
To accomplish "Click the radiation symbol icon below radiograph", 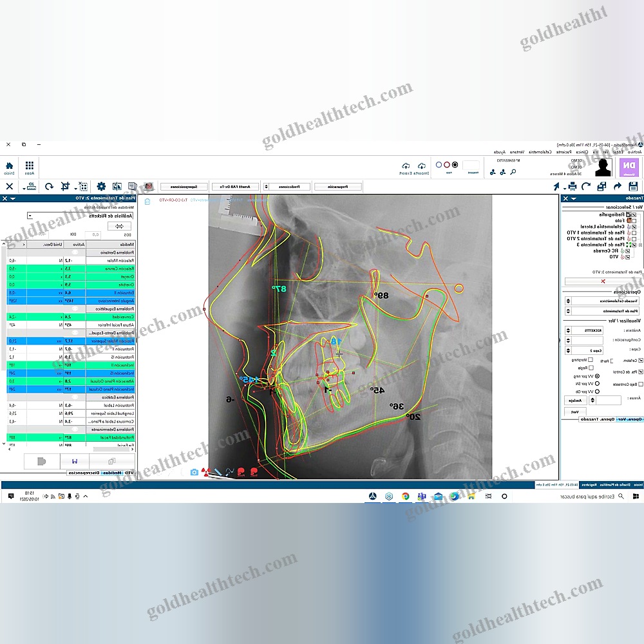I will click(x=206, y=472).
